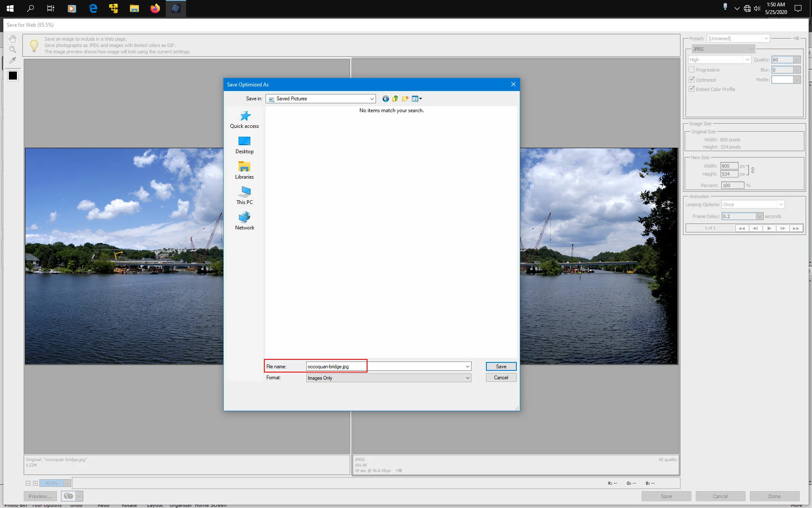Open Desktop location in places bar

(244, 145)
